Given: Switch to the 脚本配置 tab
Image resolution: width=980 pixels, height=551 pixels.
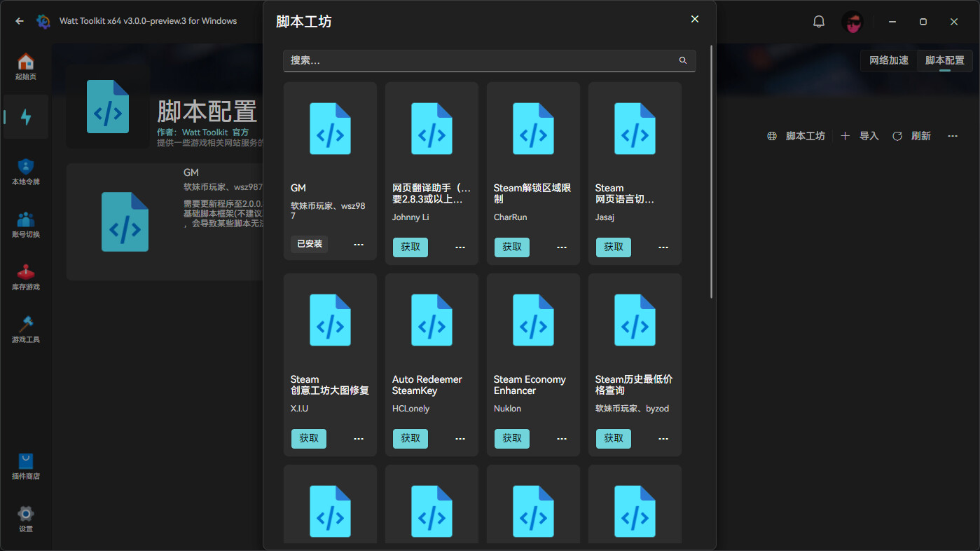Looking at the screenshot, I should [944, 60].
